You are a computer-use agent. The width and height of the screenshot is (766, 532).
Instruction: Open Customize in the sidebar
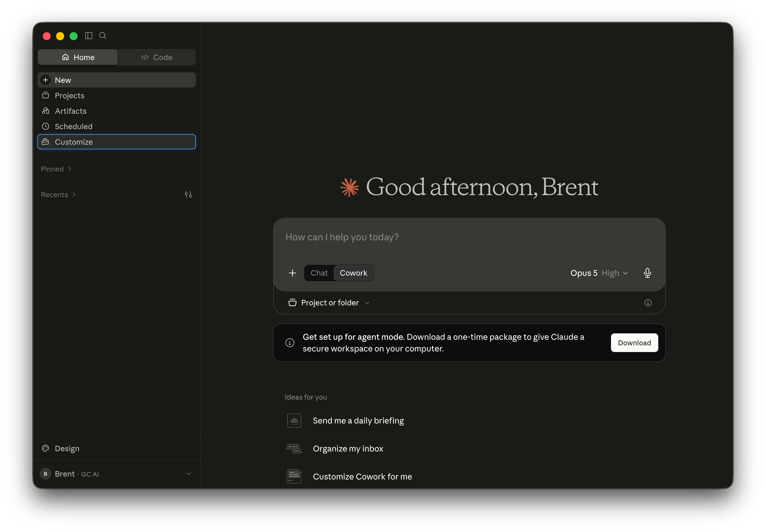116,142
